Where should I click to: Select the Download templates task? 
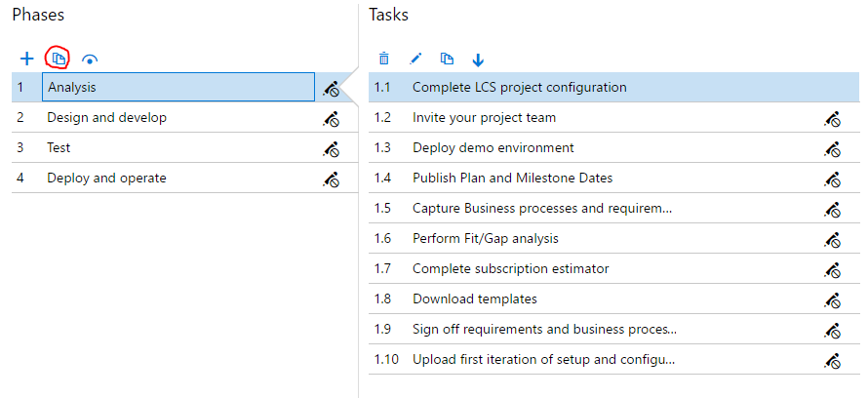(475, 299)
